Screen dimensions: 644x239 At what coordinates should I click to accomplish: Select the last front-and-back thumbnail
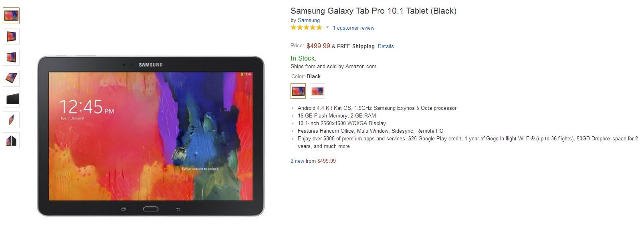point(11,141)
